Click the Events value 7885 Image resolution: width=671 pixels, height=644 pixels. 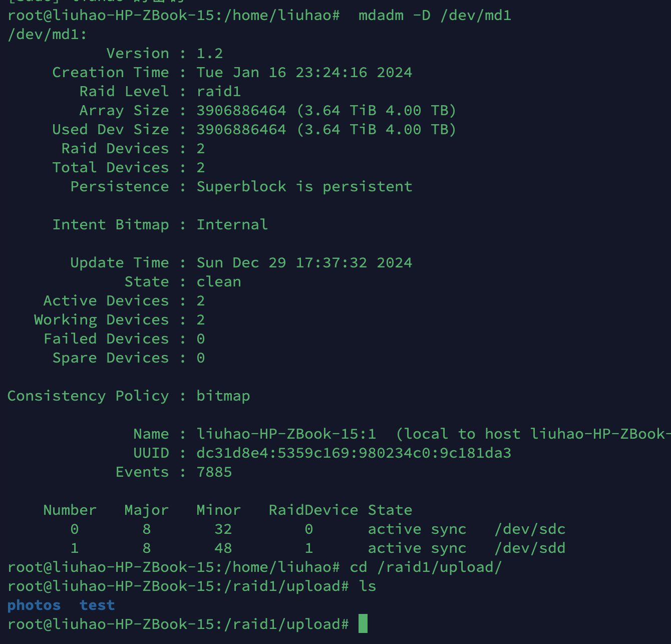214,472
